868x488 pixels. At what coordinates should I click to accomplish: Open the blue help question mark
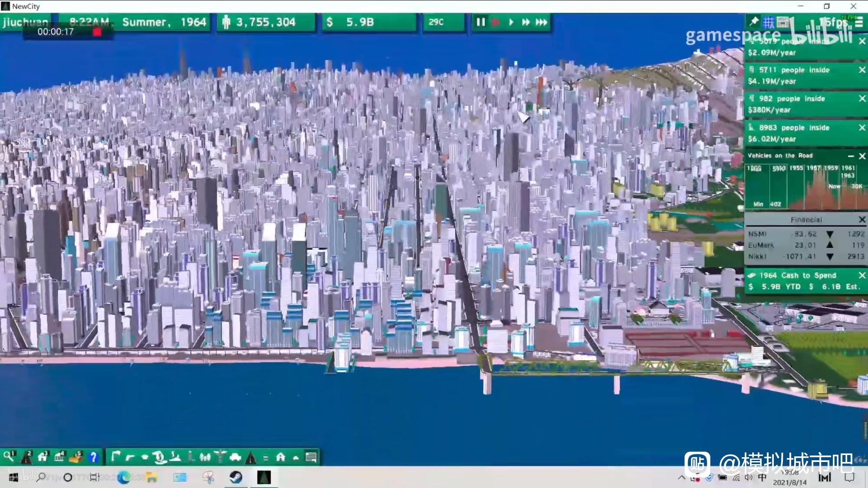tap(93, 457)
